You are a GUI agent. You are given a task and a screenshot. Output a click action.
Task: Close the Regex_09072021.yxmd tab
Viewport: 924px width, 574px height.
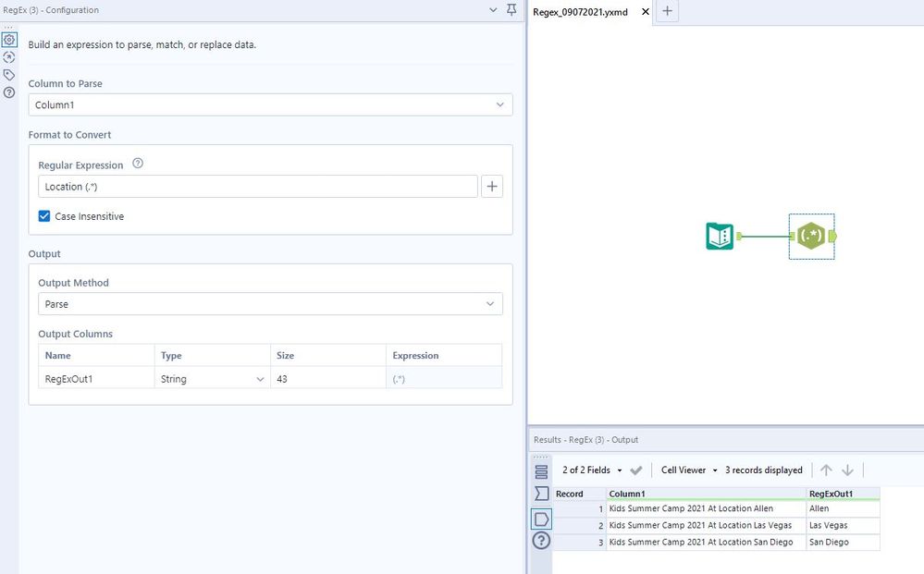pos(646,11)
